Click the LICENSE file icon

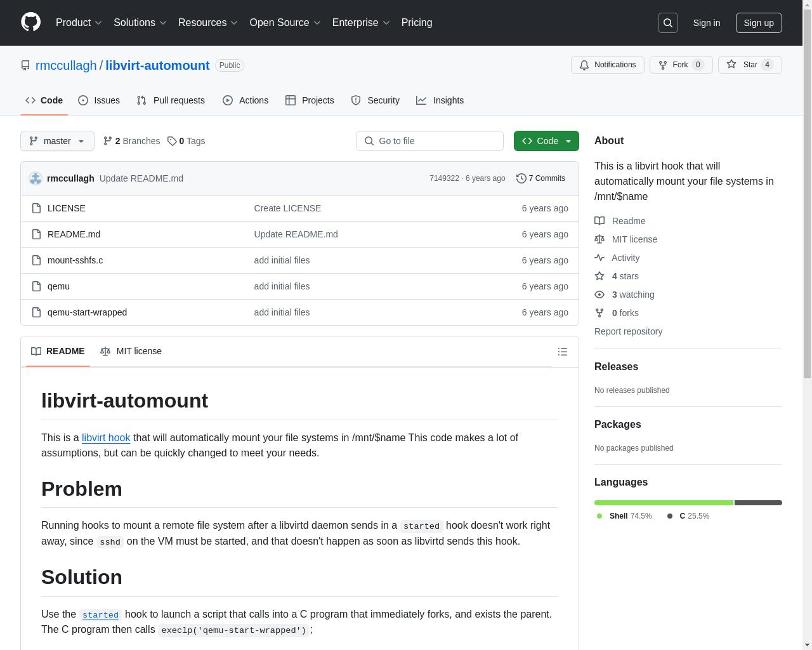coord(36,208)
